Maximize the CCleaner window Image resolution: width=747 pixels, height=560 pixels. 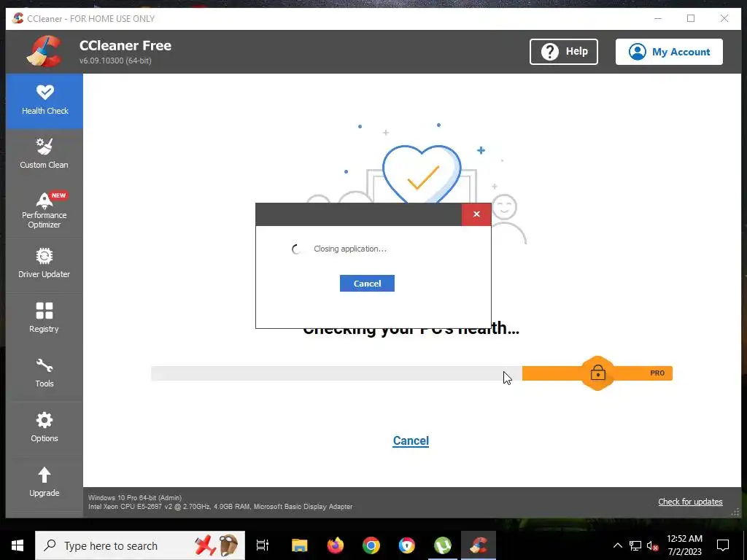coord(691,18)
